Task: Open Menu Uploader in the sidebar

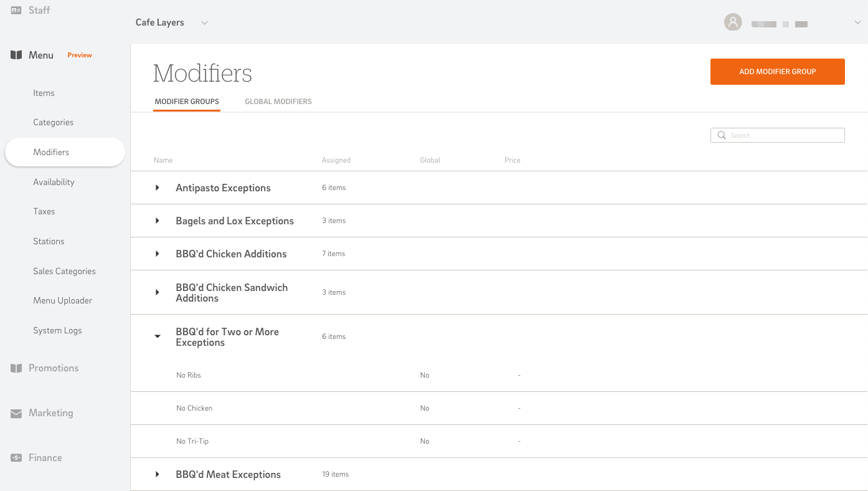Action: click(62, 300)
